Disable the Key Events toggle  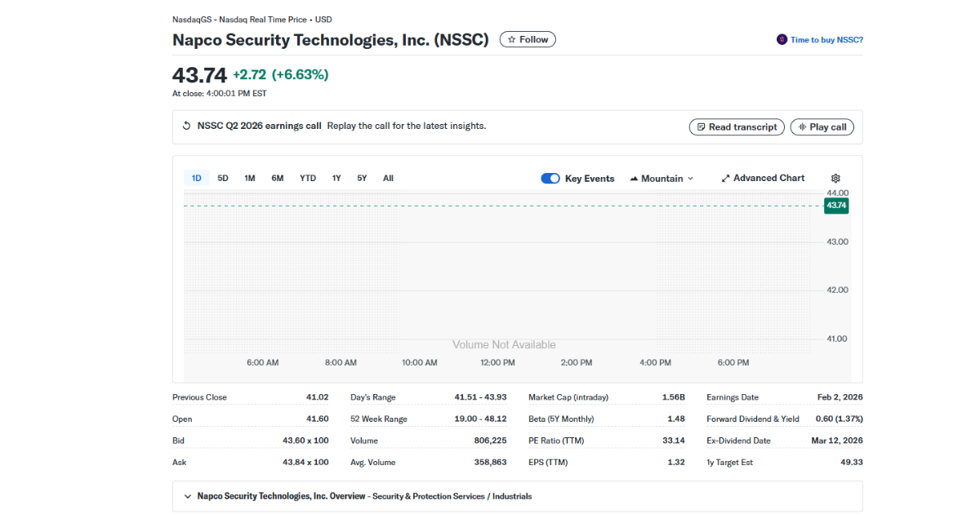550,177
